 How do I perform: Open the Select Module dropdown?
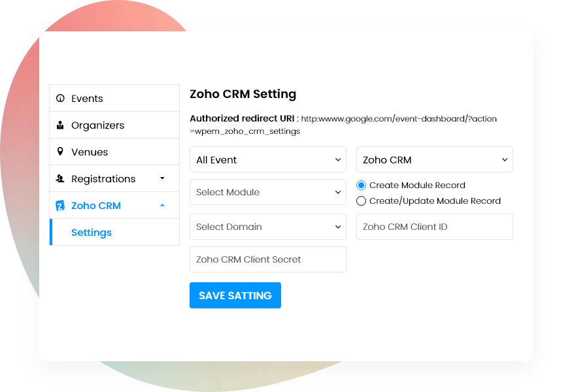268,192
